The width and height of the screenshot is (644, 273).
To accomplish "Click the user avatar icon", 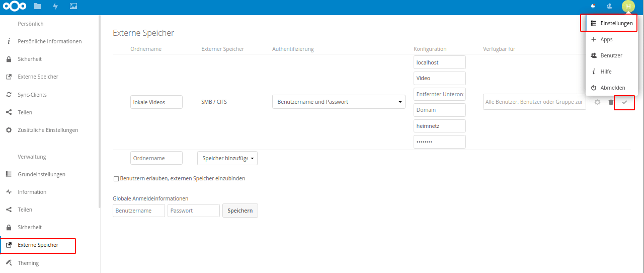I will (x=628, y=7).
